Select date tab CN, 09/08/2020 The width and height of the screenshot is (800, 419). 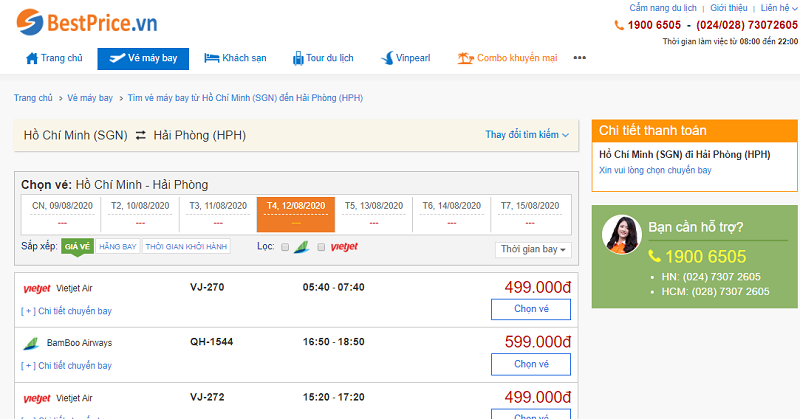62,214
